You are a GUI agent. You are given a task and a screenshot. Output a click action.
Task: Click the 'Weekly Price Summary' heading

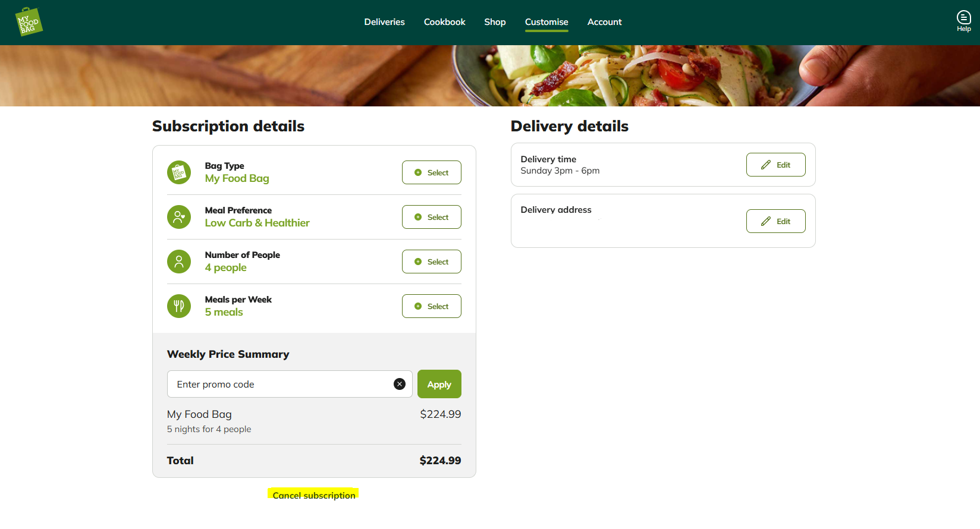228,354
